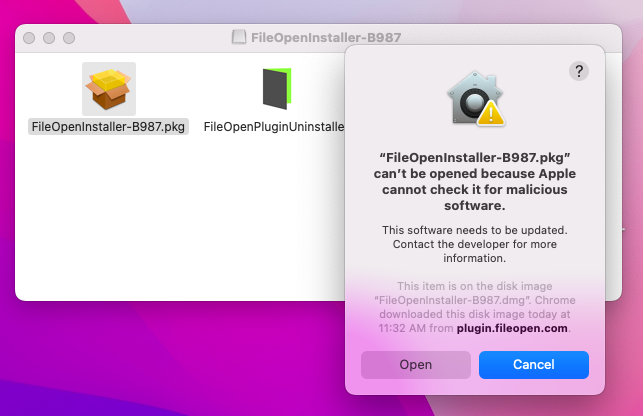Select the FileOpenInstaller-B987.pkg package icon
The height and width of the screenshot is (416, 643).
[109, 89]
